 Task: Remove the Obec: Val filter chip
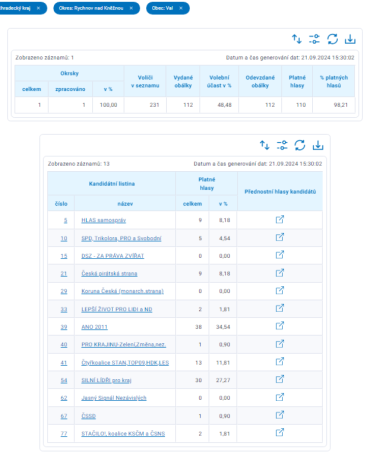pos(181,8)
